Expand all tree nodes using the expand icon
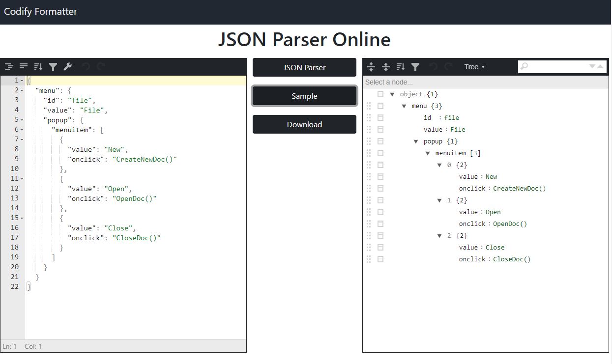Screen dimensions: 612x364 pyautogui.click(x=371, y=66)
